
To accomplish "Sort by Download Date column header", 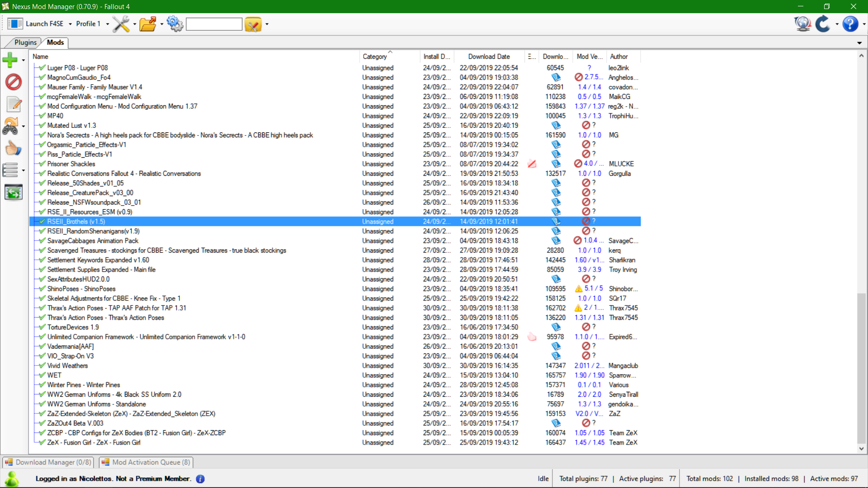I will [490, 56].
